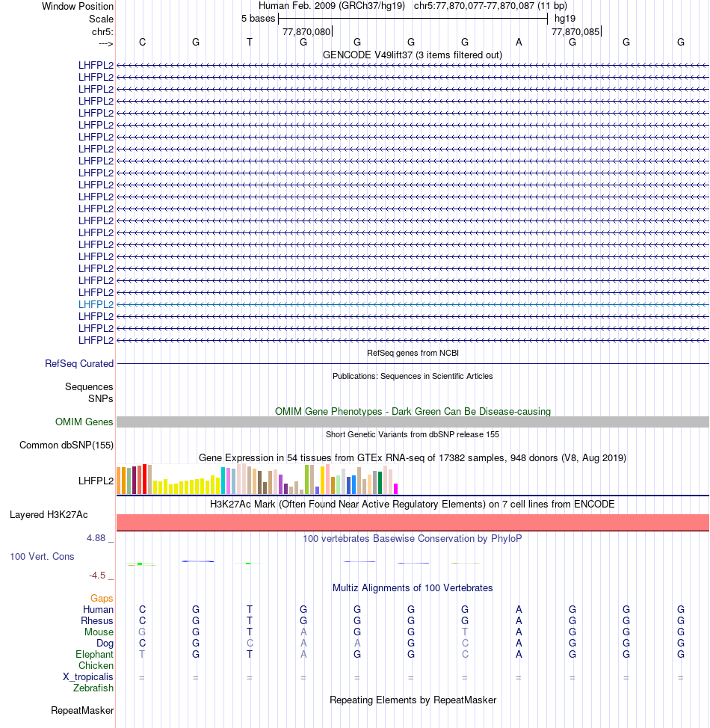Click the red Layered H3K27Ac signal band
Screen dimensions: 710x728
(413, 522)
